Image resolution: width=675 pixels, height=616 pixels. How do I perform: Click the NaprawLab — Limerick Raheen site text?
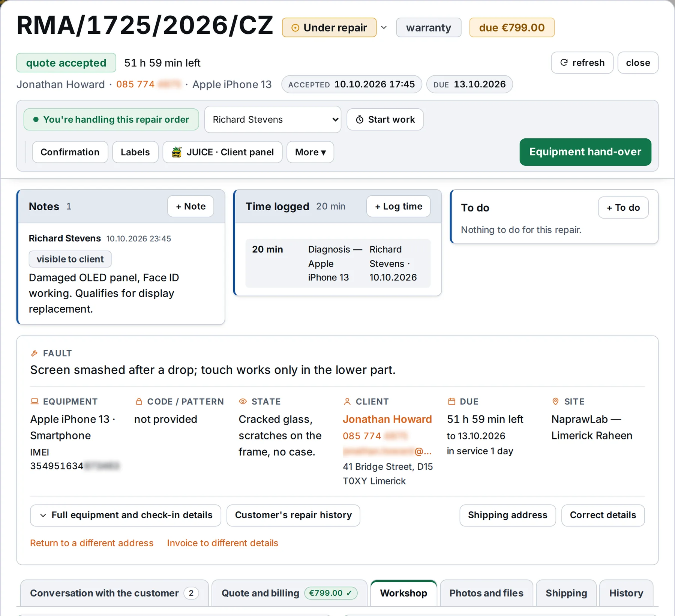(592, 427)
